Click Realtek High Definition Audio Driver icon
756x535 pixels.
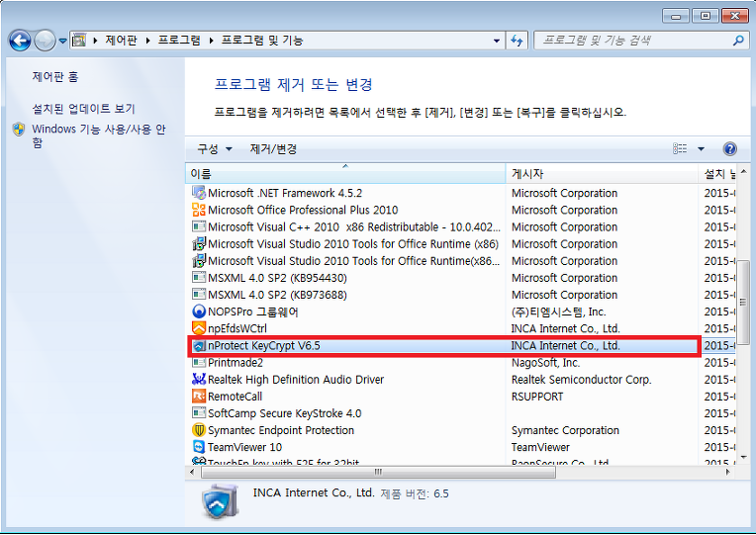pyautogui.click(x=199, y=380)
